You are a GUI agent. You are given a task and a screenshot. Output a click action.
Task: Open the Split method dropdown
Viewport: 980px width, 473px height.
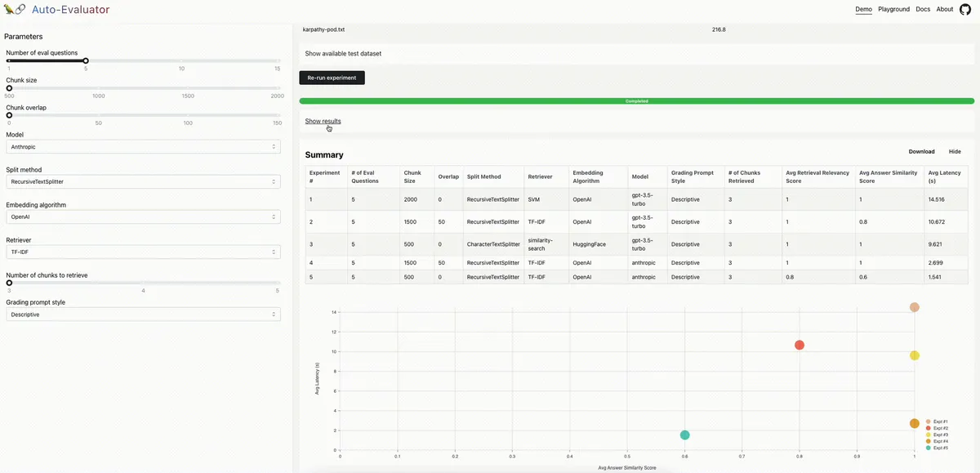(143, 181)
